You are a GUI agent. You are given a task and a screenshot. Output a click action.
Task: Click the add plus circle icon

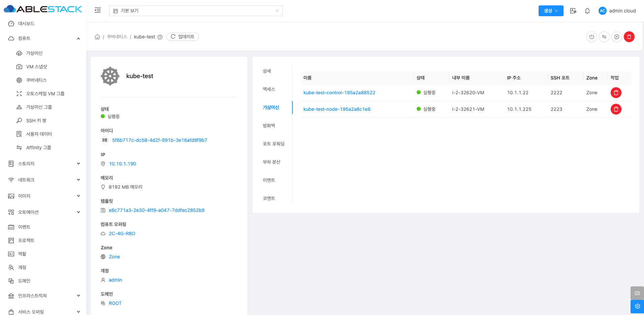(x=616, y=37)
